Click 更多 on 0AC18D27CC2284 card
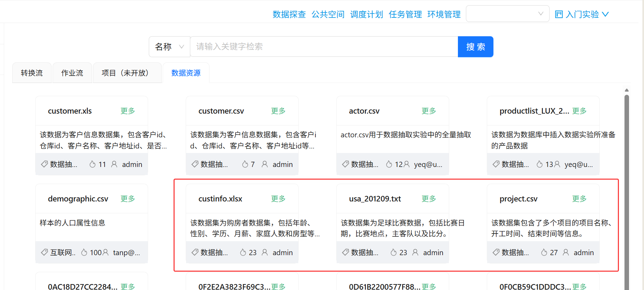Image resolution: width=644 pixels, height=290 pixels. [x=128, y=287]
